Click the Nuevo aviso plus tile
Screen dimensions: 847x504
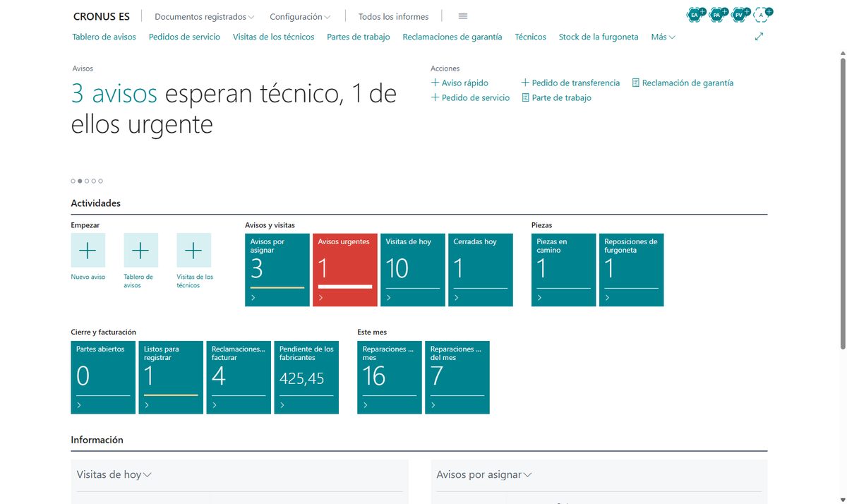tap(88, 250)
